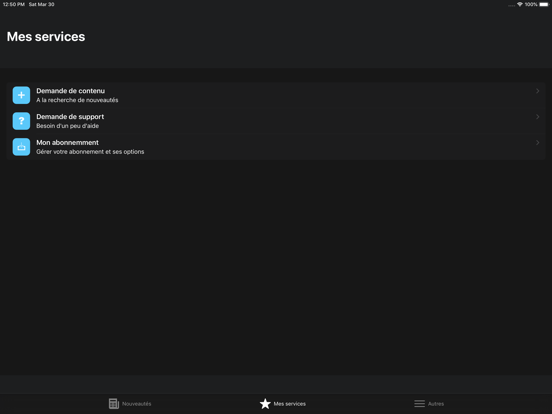Tap the battery indicator icon

pyautogui.click(x=544, y=4)
